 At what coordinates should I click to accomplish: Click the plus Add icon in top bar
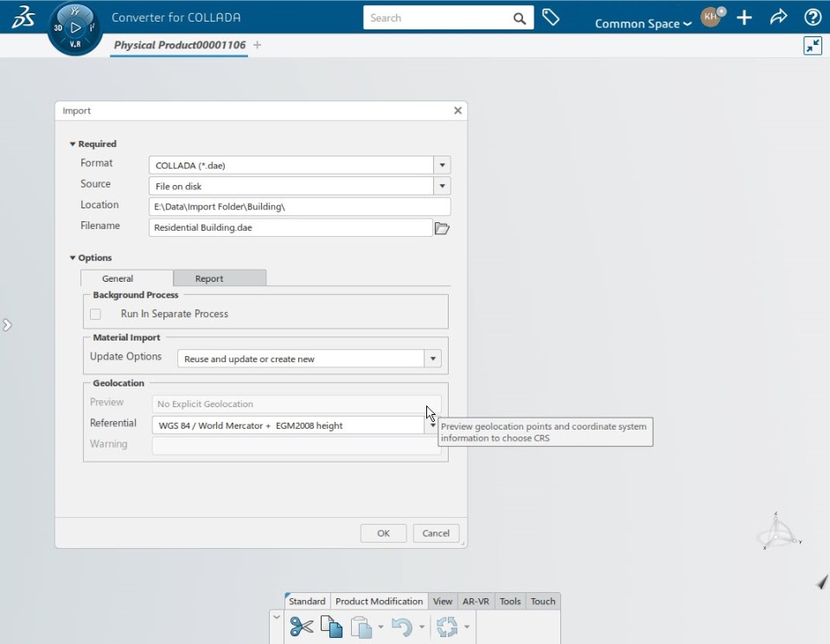[x=744, y=17]
